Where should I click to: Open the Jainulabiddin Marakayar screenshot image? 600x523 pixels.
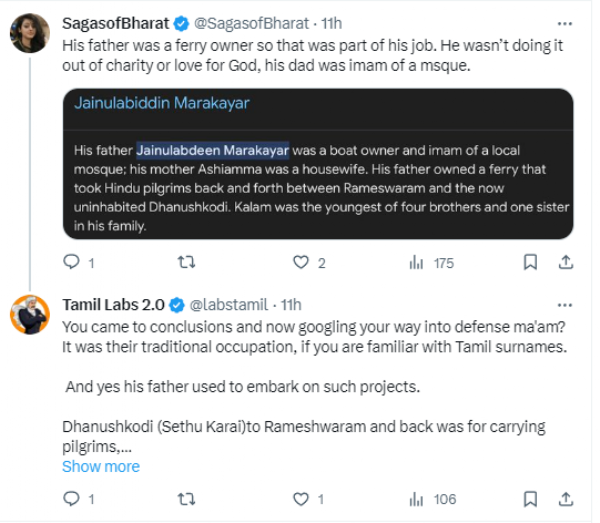tap(318, 164)
